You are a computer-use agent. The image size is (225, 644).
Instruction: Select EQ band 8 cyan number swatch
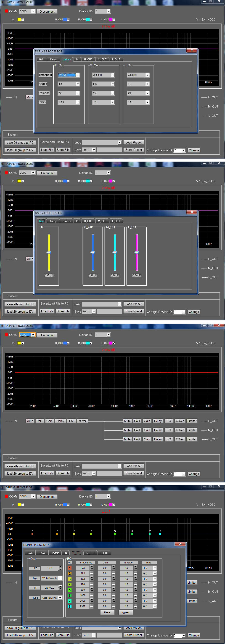click(70, 606)
